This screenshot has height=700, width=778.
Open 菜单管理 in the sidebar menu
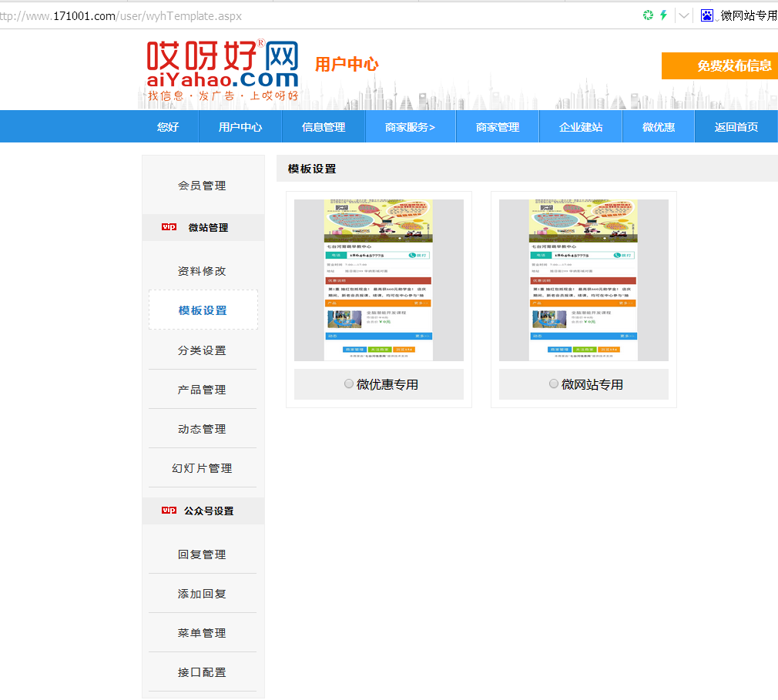pos(203,633)
